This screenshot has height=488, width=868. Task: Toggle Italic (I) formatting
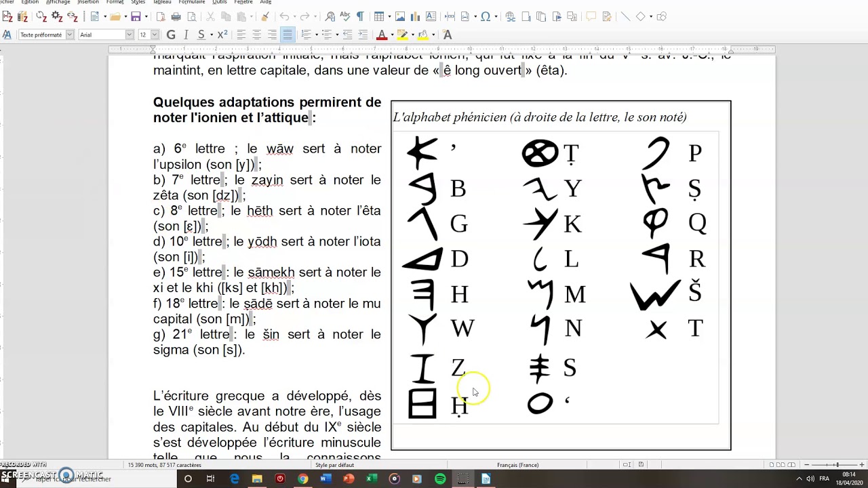pyautogui.click(x=186, y=35)
